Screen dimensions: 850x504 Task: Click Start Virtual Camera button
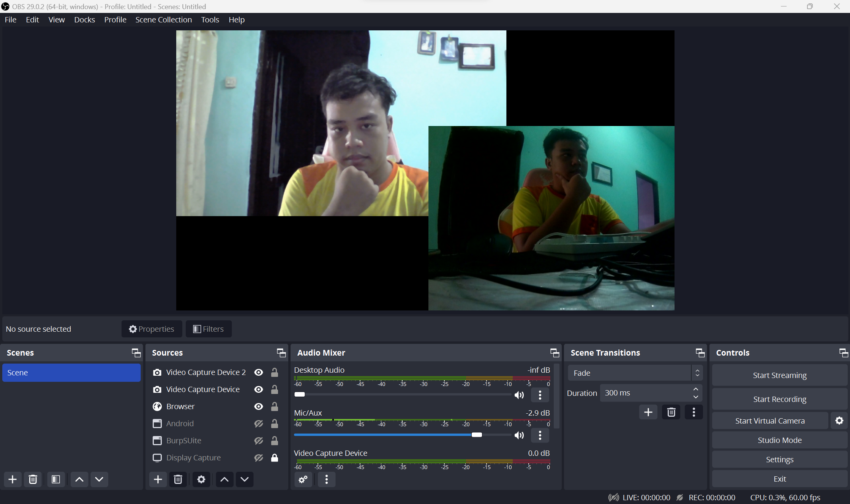[770, 421]
